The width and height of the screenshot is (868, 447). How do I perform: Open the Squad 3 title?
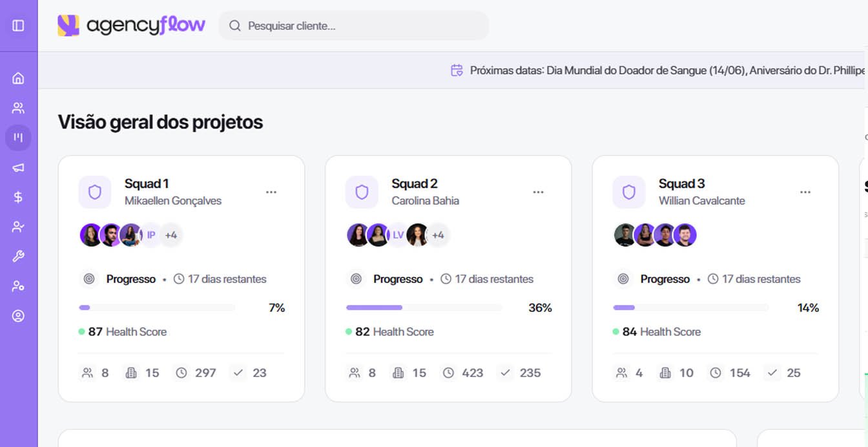(x=682, y=183)
